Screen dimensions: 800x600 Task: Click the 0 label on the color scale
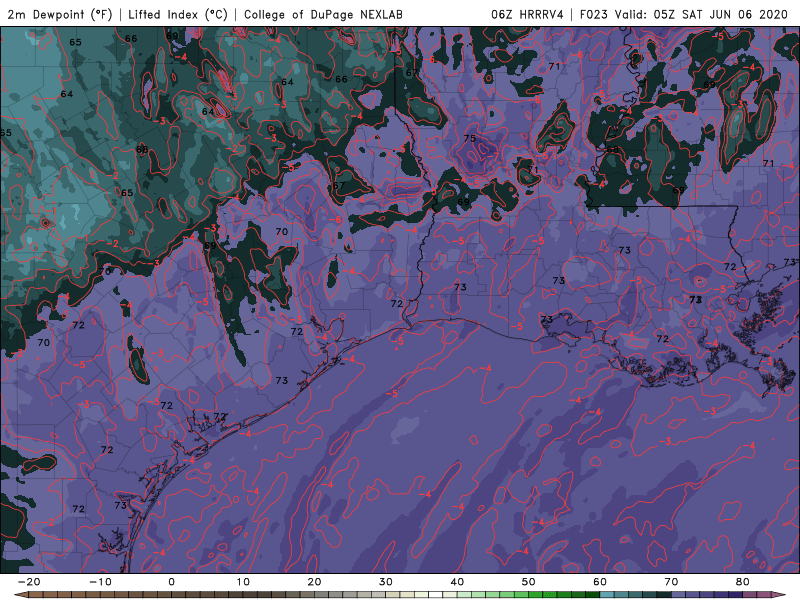[171, 582]
